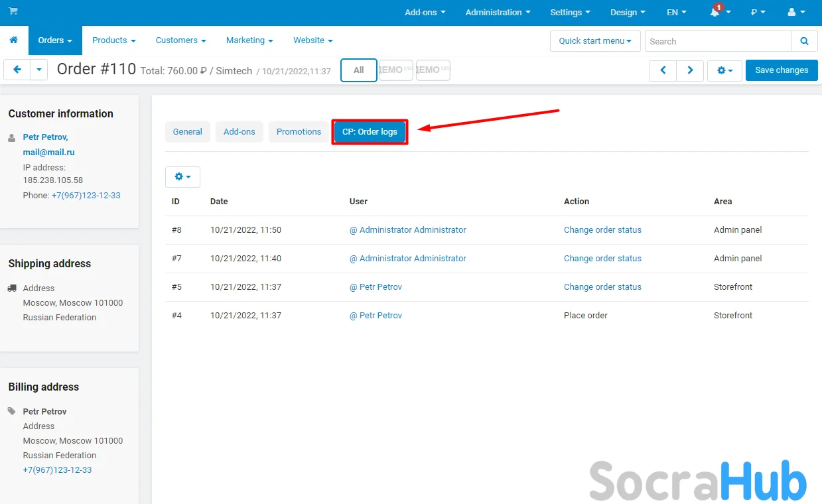Open the EN language selector

click(x=676, y=13)
